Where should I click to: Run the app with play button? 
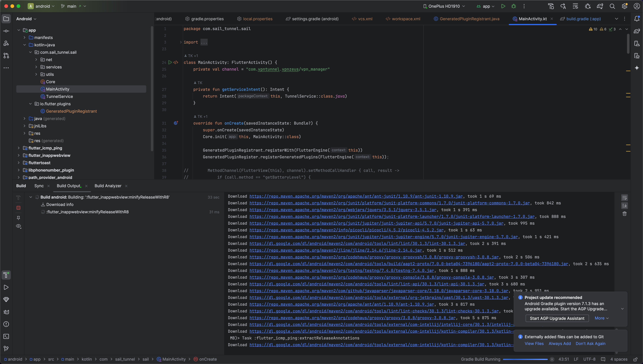[503, 6]
